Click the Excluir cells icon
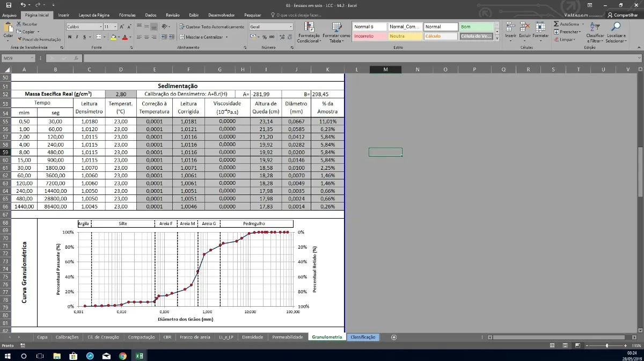Screen dimensions: 644x361 point(524,27)
